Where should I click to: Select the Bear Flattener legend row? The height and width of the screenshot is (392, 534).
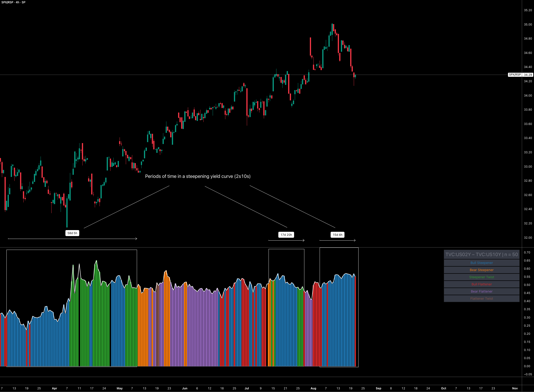[x=481, y=291]
